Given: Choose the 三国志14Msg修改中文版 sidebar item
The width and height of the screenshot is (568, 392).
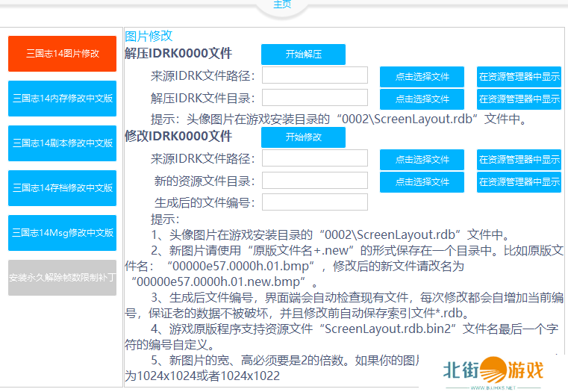Looking at the screenshot, I should point(63,233).
